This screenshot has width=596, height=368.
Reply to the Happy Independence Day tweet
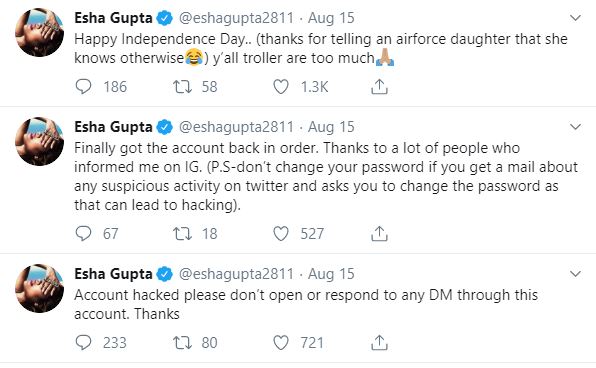[x=84, y=87]
